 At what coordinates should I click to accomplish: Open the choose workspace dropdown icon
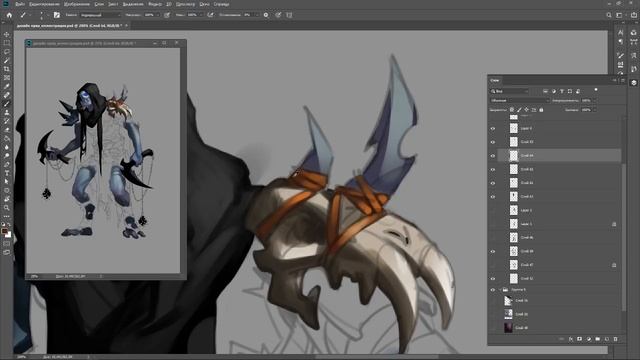coord(619,15)
